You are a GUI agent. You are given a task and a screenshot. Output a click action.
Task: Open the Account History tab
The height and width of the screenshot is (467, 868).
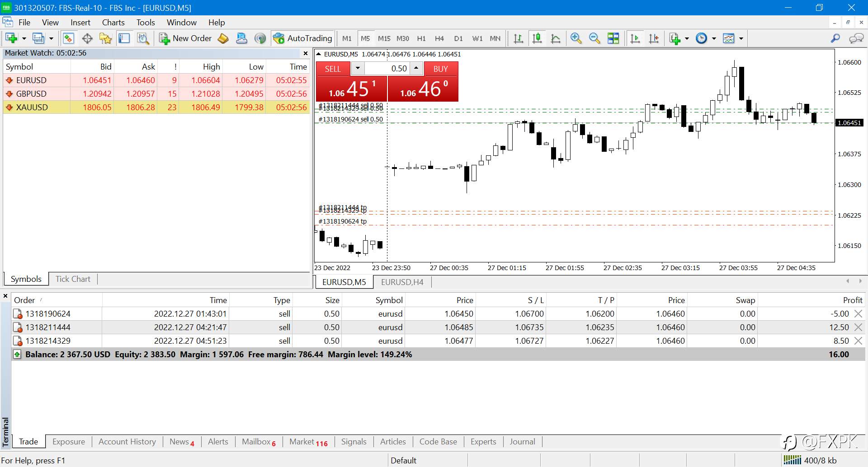coord(127,442)
